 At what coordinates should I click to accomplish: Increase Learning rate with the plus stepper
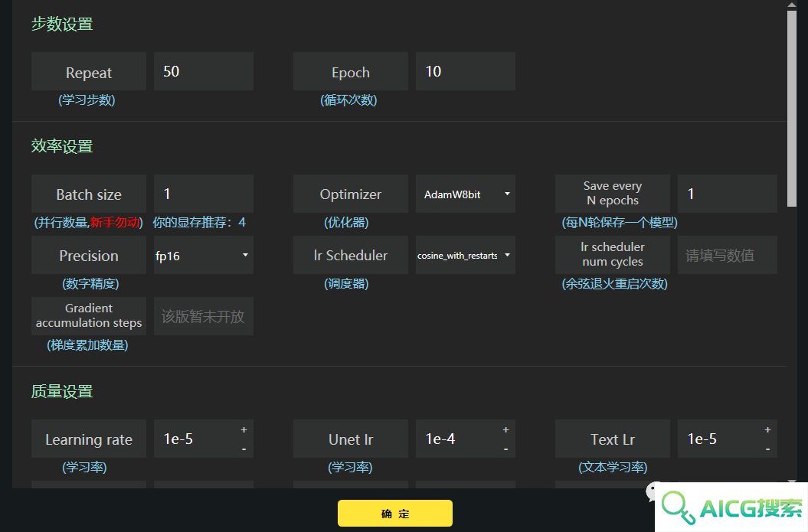pos(244,429)
